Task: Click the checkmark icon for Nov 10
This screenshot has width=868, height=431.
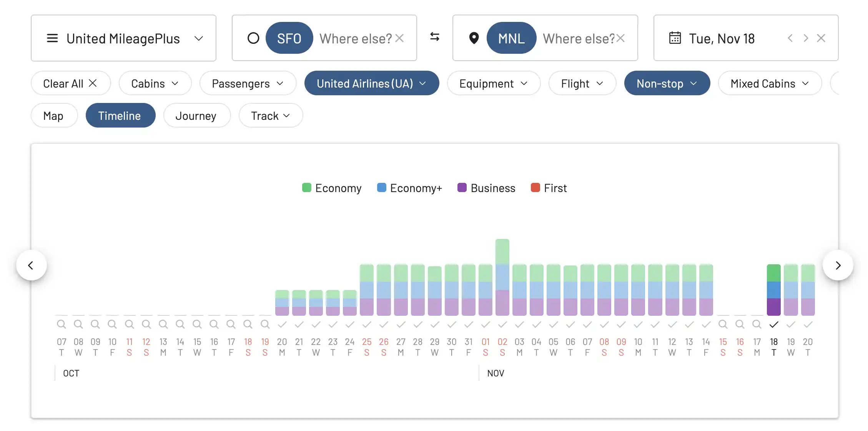Action: 638,325
